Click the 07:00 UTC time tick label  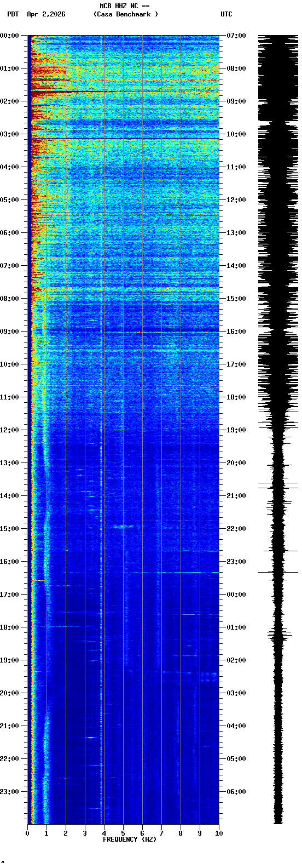[x=236, y=36]
